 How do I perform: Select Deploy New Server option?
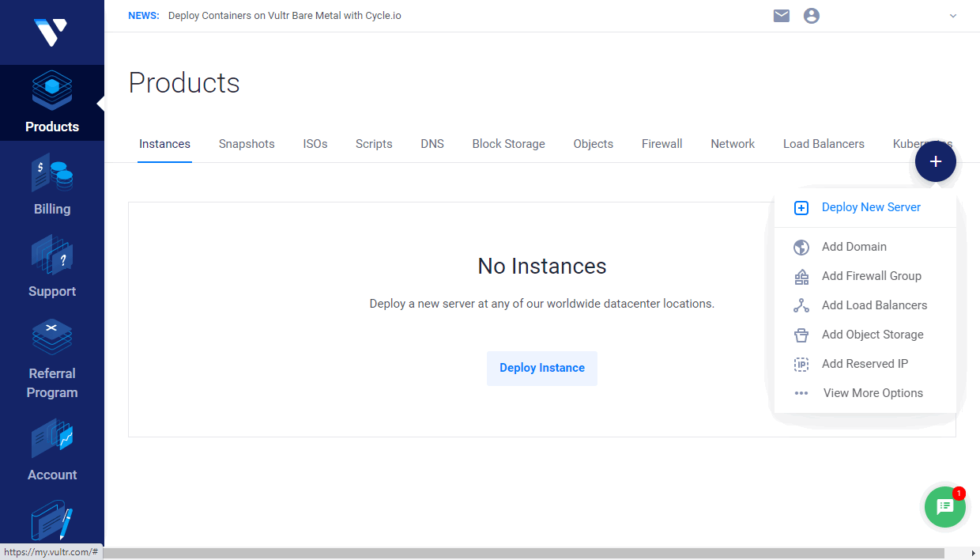point(870,207)
